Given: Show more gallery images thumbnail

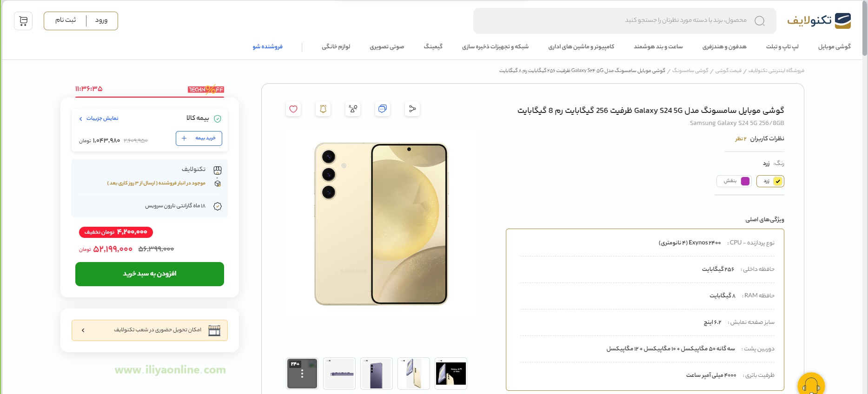Looking at the screenshot, I should [302, 374].
